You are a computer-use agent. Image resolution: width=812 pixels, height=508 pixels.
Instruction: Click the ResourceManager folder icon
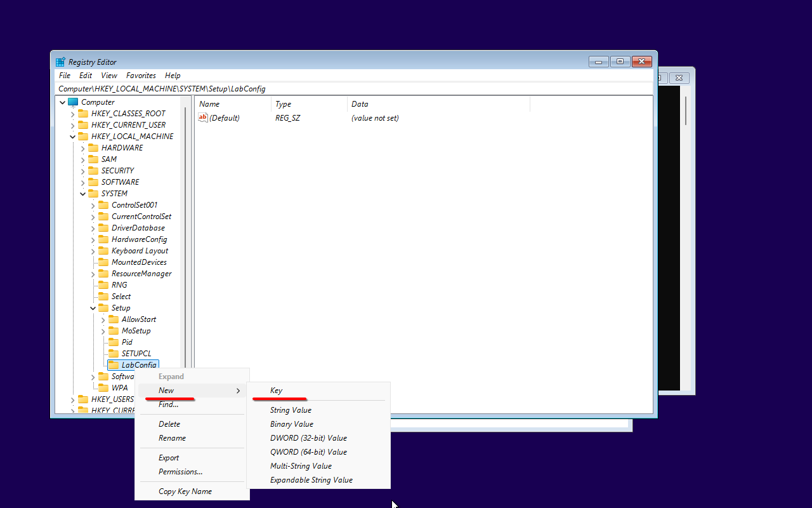click(x=103, y=274)
